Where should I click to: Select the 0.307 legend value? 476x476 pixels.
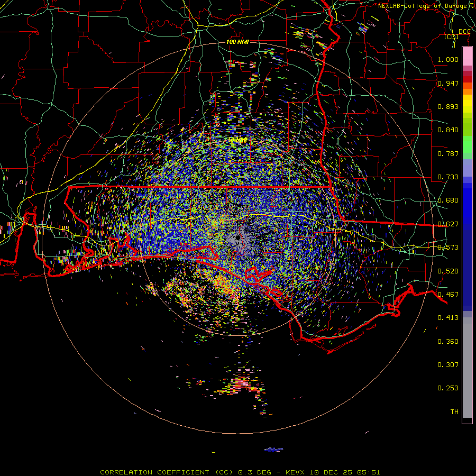pyautogui.click(x=448, y=365)
